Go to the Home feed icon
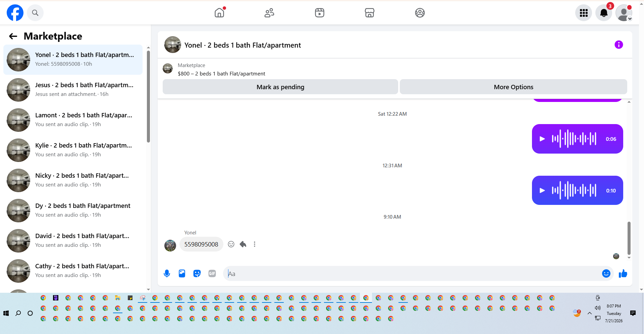Image resolution: width=644 pixels, height=334 pixels. (x=219, y=13)
